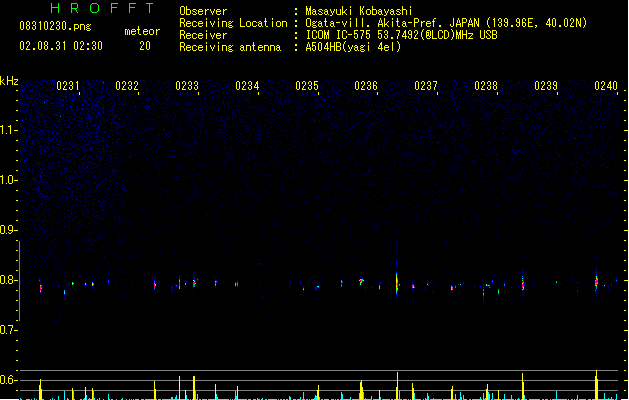Click the Ogata-vill. Akita-Pref. JAPAN location text
629x400 pixels.
point(446,23)
